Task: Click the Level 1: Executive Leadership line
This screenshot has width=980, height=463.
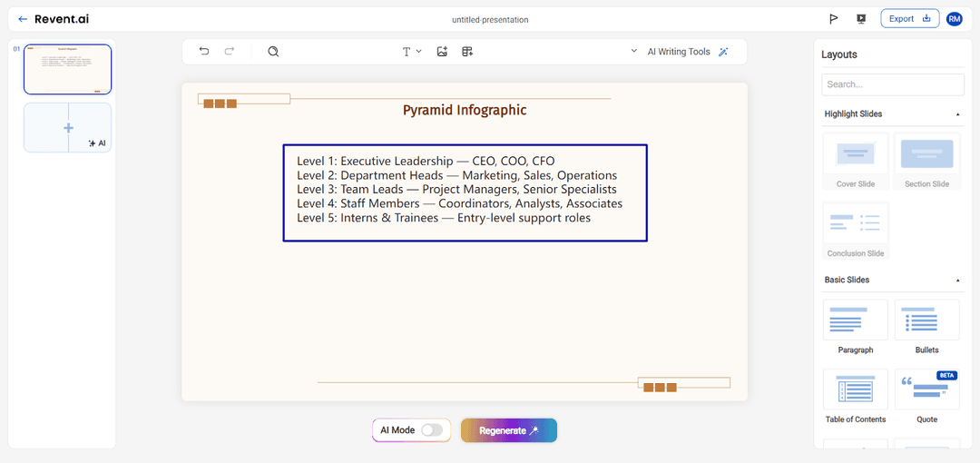Action: [x=426, y=161]
